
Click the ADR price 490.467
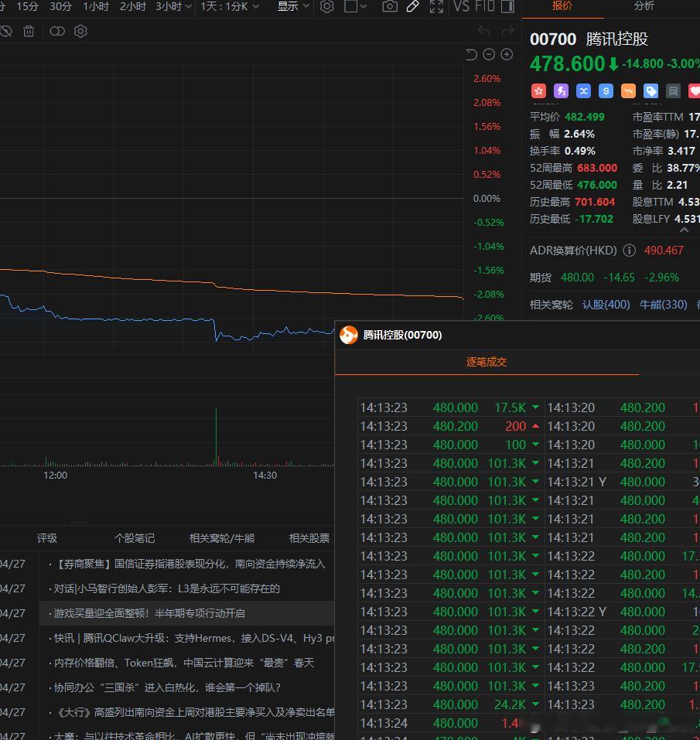(x=664, y=250)
